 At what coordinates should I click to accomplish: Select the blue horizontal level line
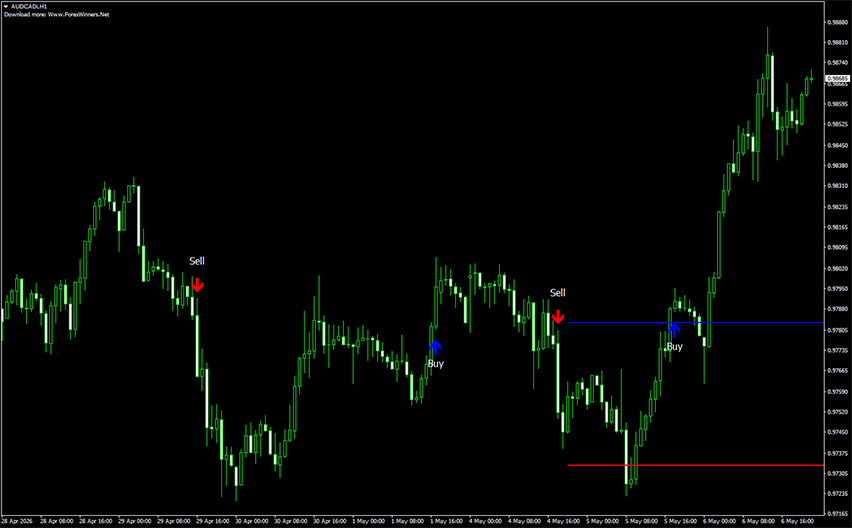point(696,323)
